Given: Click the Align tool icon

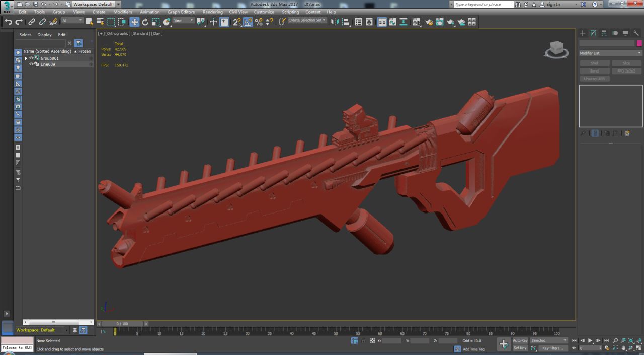Looking at the screenshot, I should point(346,22).
